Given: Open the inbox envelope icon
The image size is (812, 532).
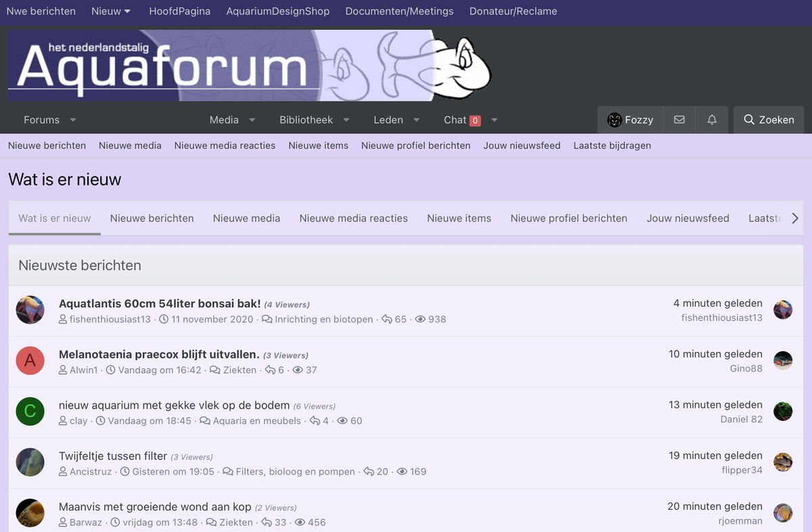Looking at the screenshot, I should pos(679,120).
